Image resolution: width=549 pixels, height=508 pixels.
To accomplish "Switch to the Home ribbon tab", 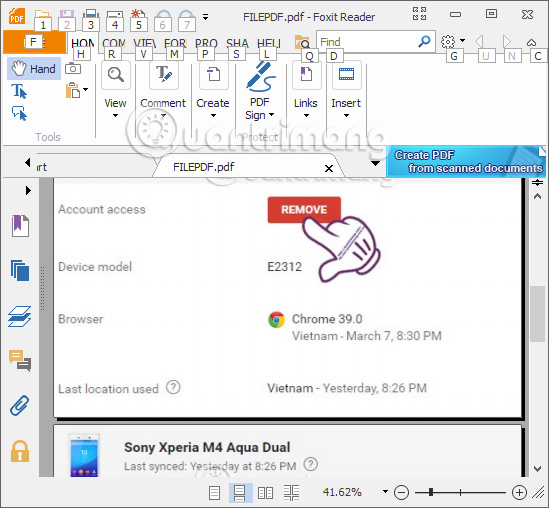I will 83,43.
